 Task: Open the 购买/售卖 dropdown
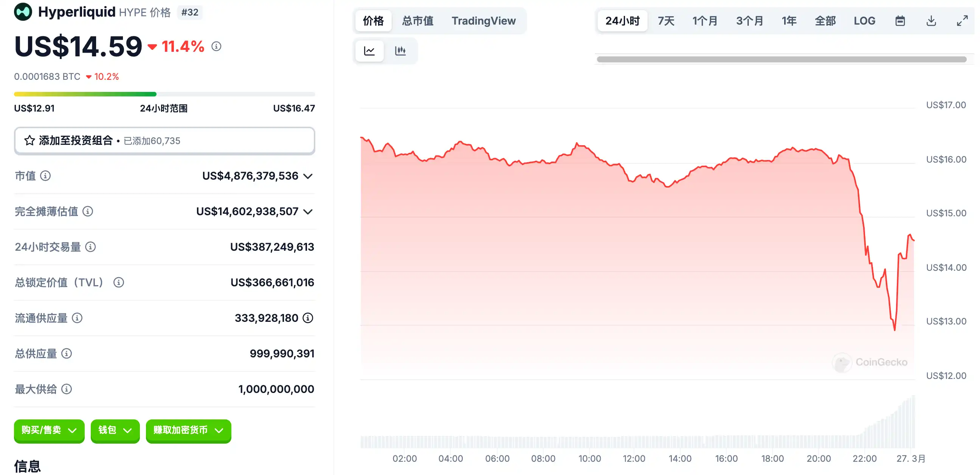[49, 430]
